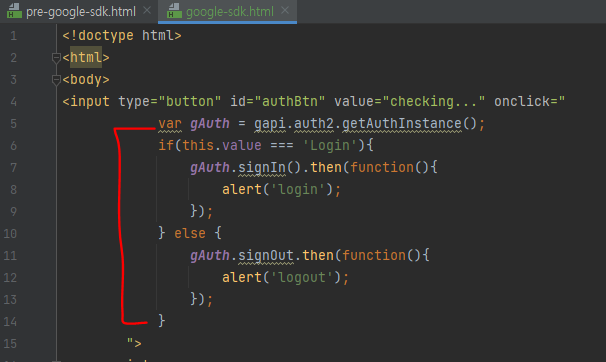Close the pre-google-sdk.html tab
Image resolution: width=606 pixels, height=362 pixels.
(147, 11)
